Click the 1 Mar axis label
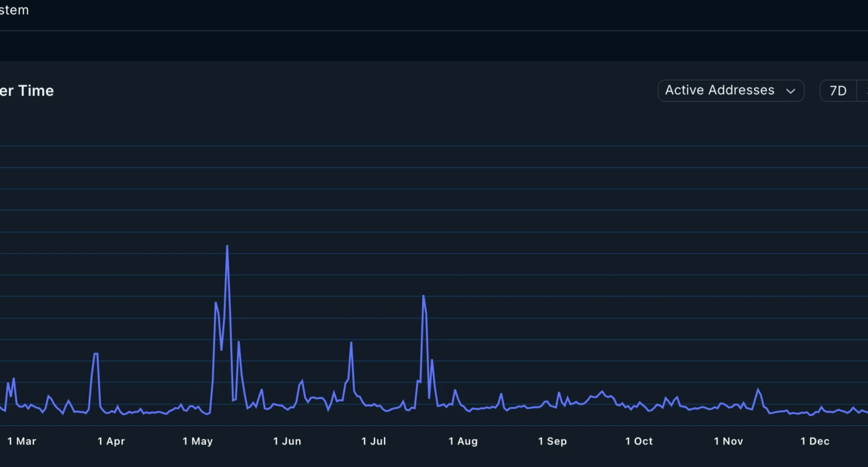This screenshot has width=868, height=467. [x=22, y=441]
